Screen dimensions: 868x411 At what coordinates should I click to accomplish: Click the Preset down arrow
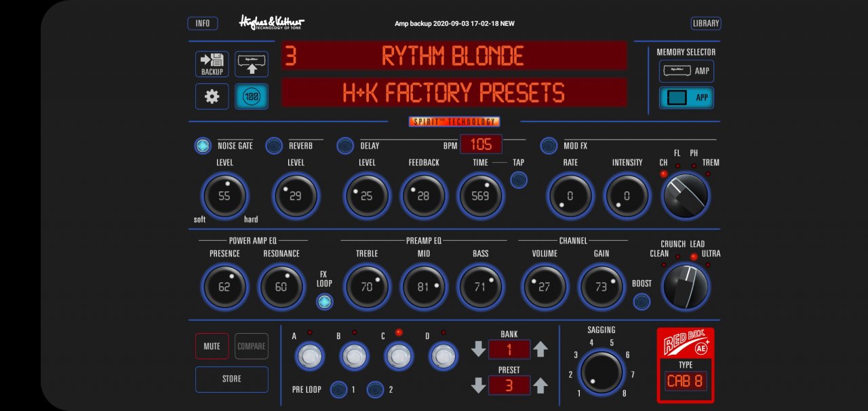click(x=479, y=385)
